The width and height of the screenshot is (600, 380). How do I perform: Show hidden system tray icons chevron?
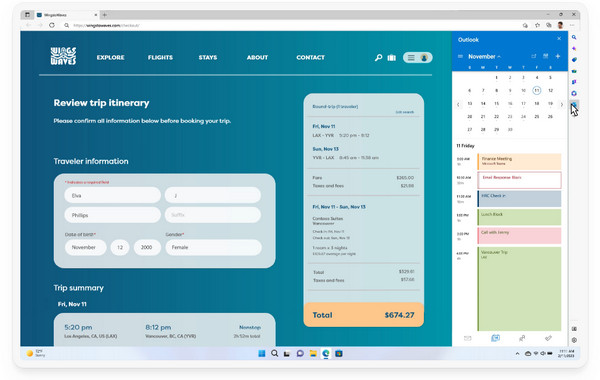point(517,354)
